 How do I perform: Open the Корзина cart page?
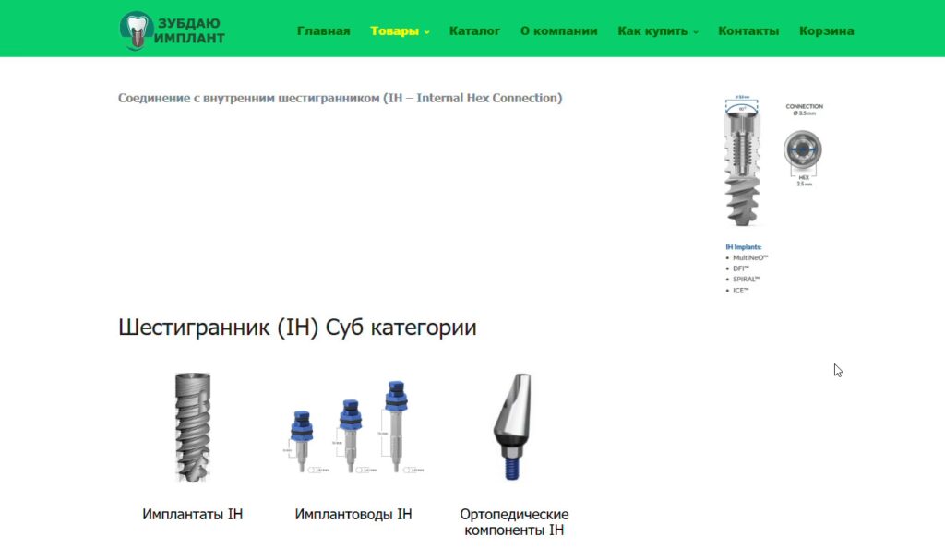click(x=826, y=30)
